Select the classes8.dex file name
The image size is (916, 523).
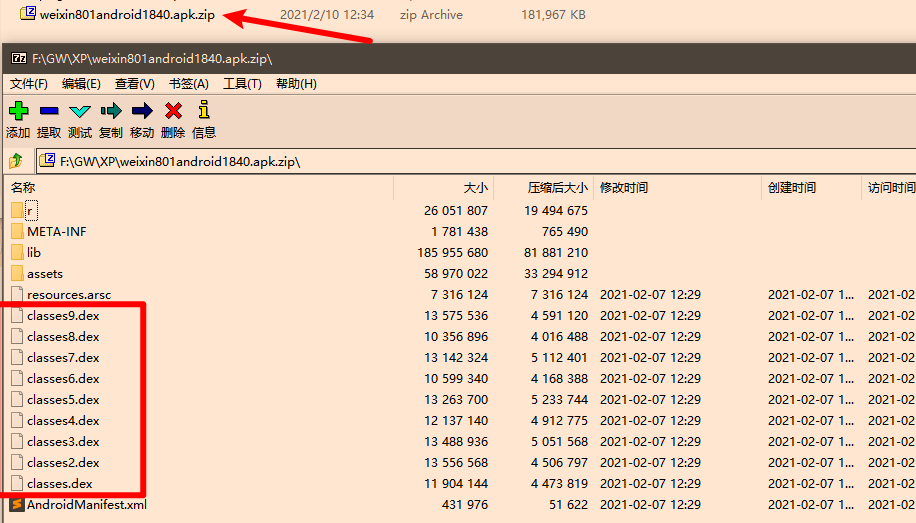pos(63,337)
